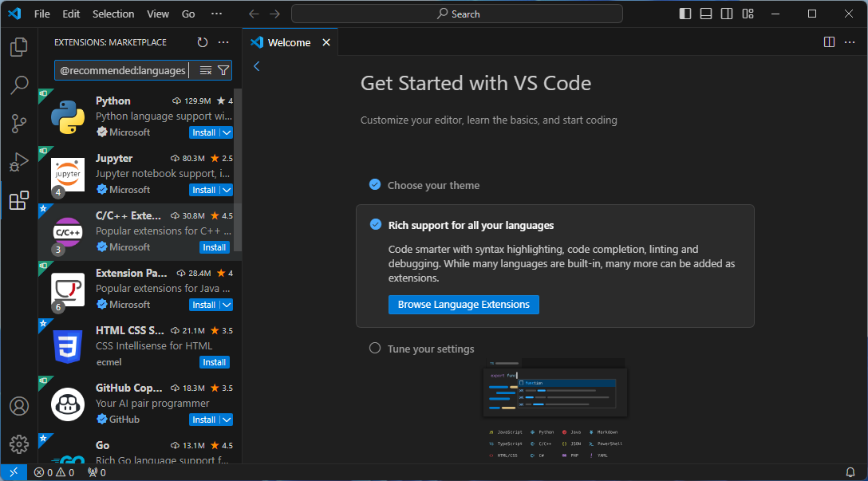The height and width of the screenshot is (481, 868).
Task: Open the Extensions view in activity bar
Action: (19, 199)
